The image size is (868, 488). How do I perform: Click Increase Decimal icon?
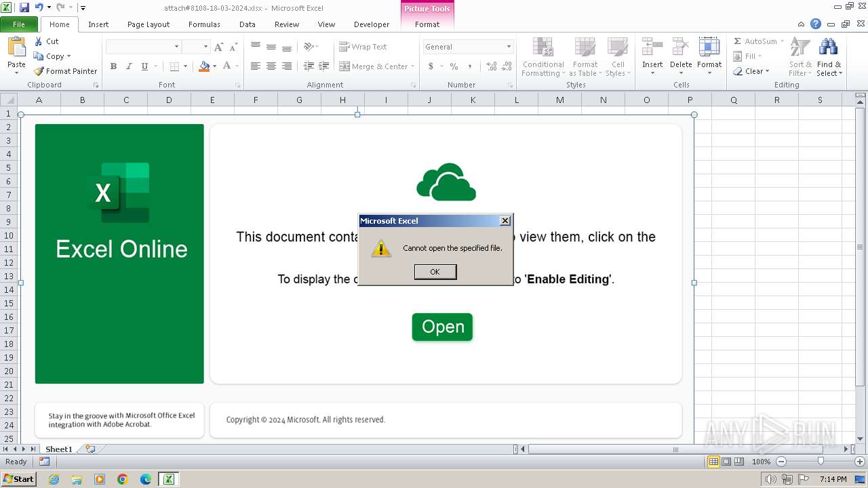click(492, 66)
